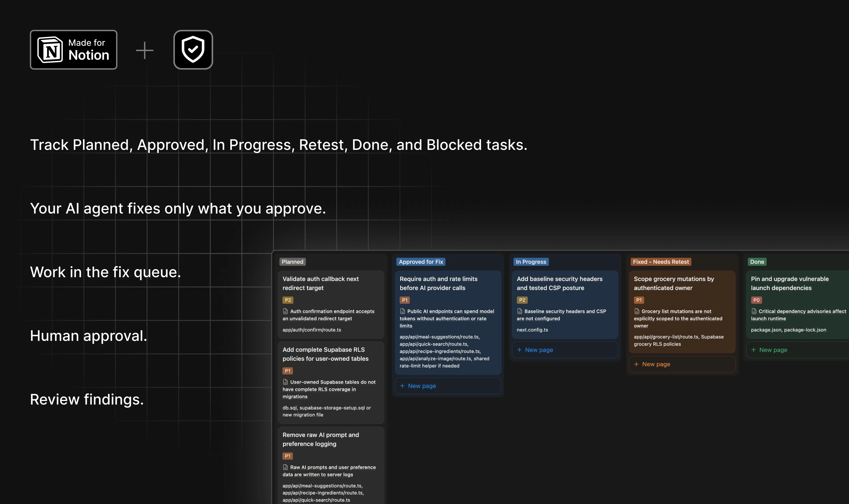Screen dimensions: 849x504
Task: Click the Human approval text
Action: tap(88, 336)
